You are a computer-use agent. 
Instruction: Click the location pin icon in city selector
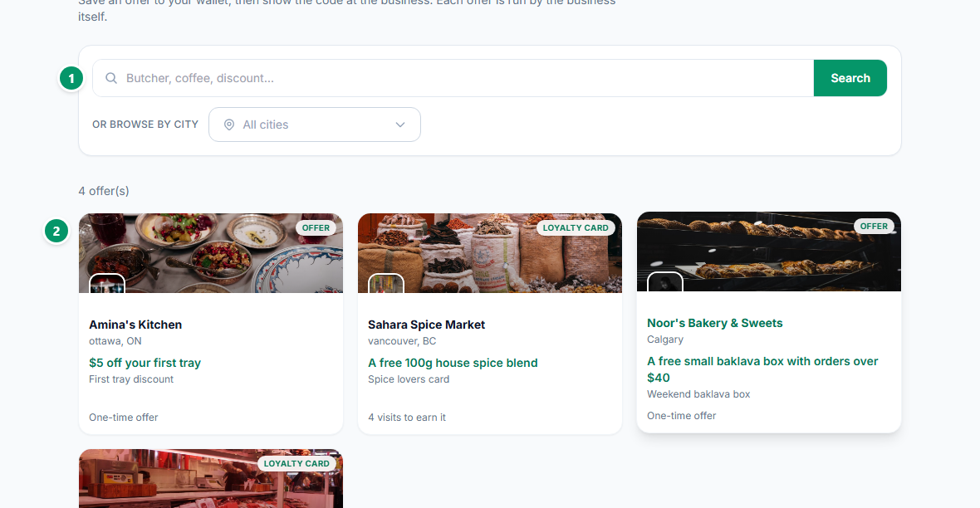(x=229, y=125)
